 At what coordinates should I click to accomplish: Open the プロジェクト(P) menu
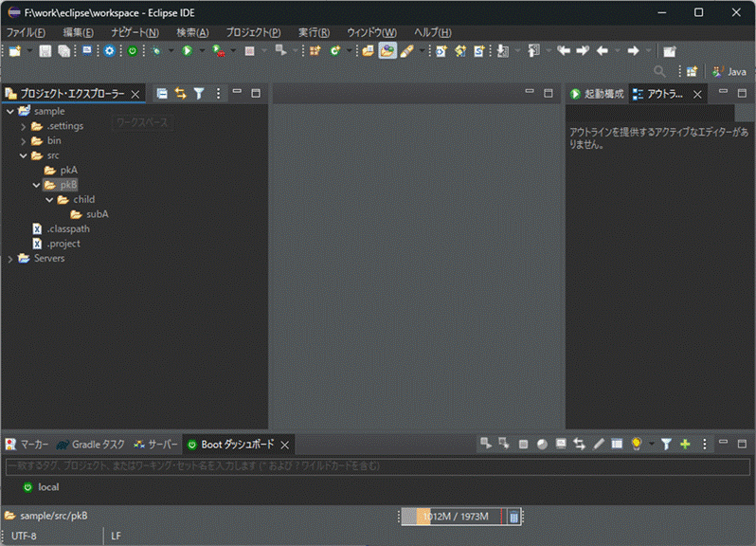click(254, 32)
